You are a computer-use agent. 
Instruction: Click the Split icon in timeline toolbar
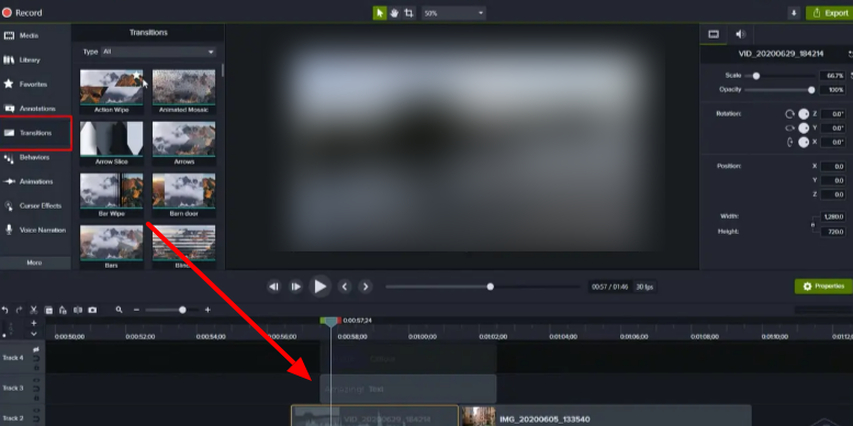(x=78, y=310)
